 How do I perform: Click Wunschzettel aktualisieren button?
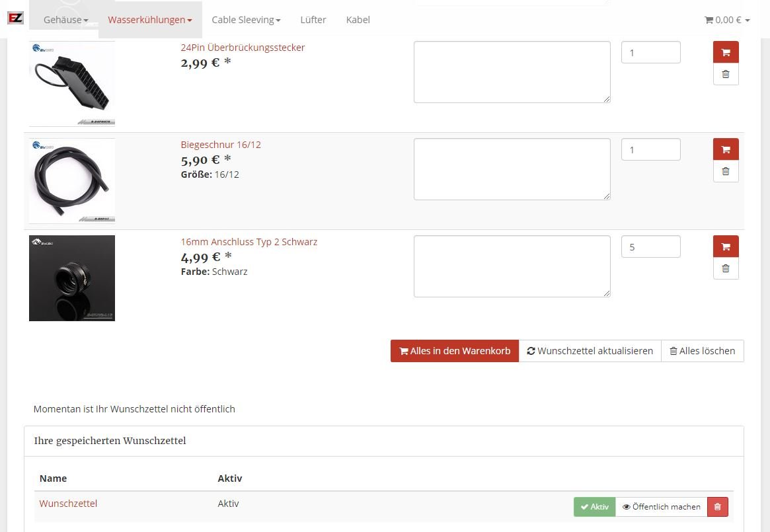coord(590,351)
